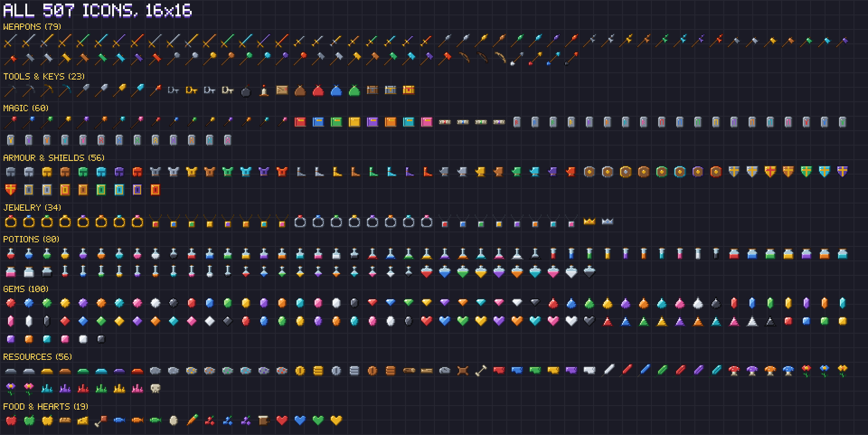Click the 'GEMS (100)' heading
Viewport: 868px width, 435px height.
(x=26, y=289)
